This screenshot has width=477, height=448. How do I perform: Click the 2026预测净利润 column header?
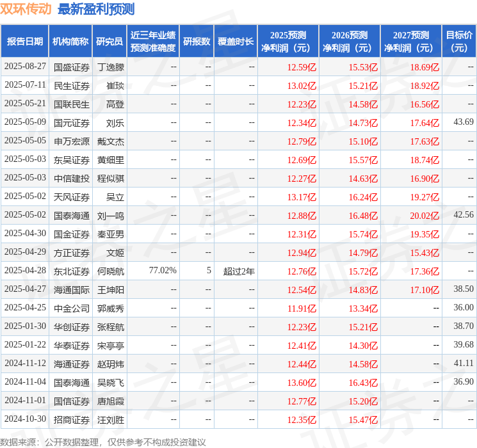350,42
